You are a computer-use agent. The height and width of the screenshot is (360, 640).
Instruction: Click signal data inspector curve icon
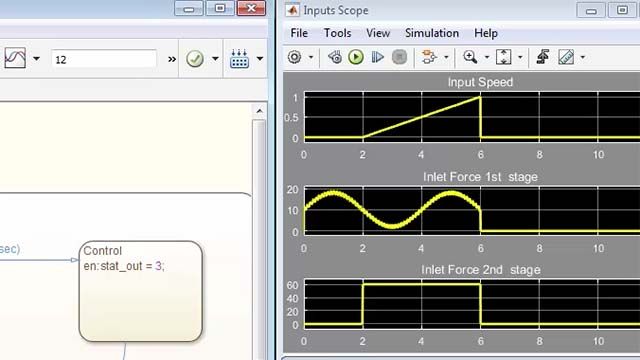click(x=15, y=58)
